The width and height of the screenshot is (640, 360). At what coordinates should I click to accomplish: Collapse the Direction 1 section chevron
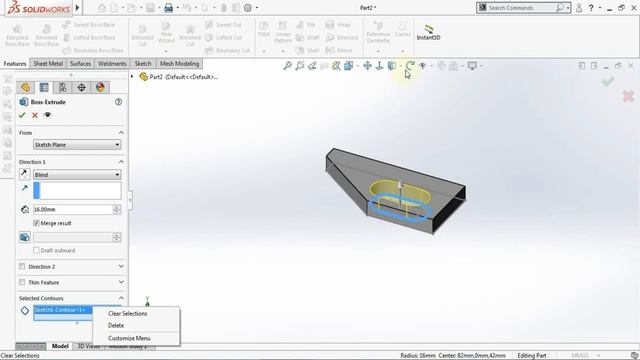[x=121, y=162]
